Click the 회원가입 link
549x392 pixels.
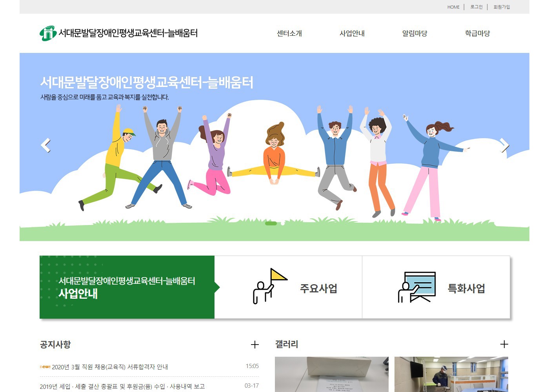point(502,7)
